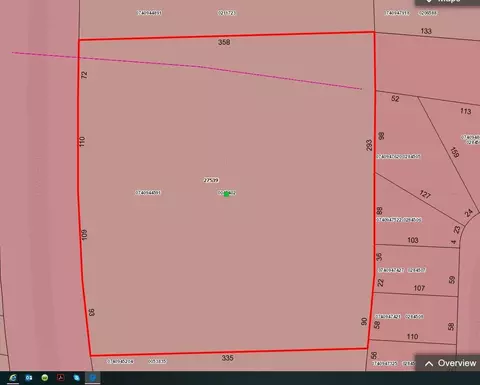Click the parcel ID label left of green marker

tap(148, 193)
